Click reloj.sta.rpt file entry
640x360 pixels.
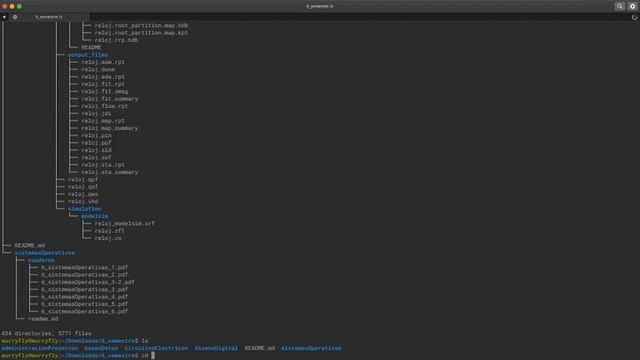pos(103,165)
